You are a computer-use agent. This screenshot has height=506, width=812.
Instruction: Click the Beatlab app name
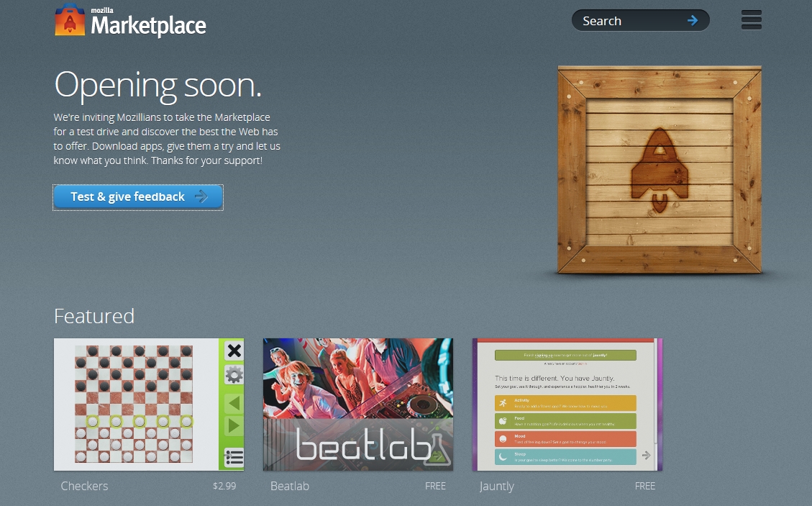(289, 487)
